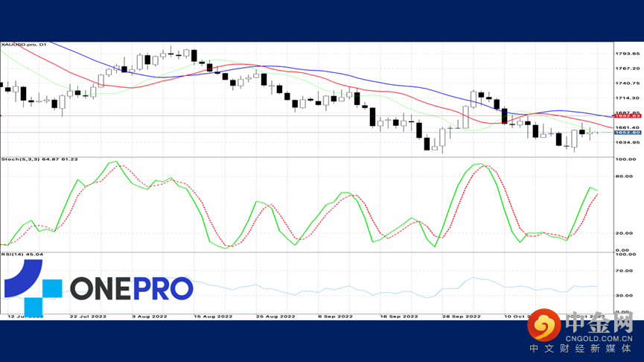
Task: Click the XAUUSD.pro, D1 chart title
Action: click(x=24, y=45)
